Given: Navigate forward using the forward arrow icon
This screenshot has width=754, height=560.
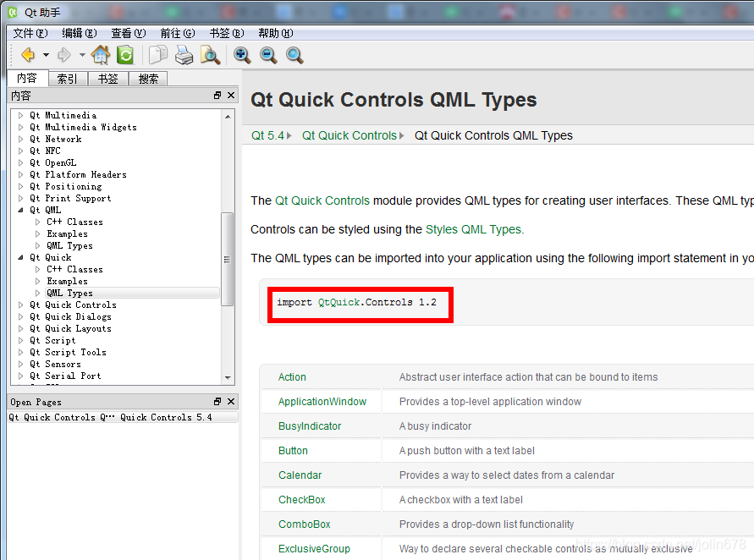Looking at the screenshot, I should (66, 55).
